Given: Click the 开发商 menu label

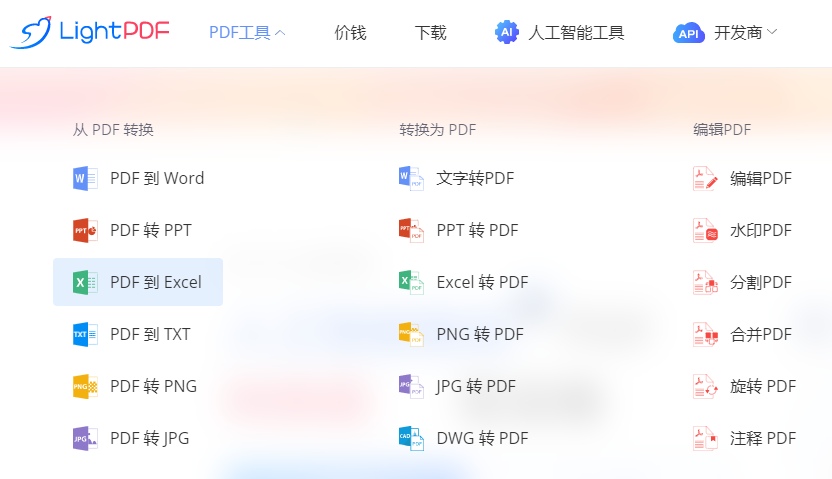Looking at the screenshot, I should (738, 32).
